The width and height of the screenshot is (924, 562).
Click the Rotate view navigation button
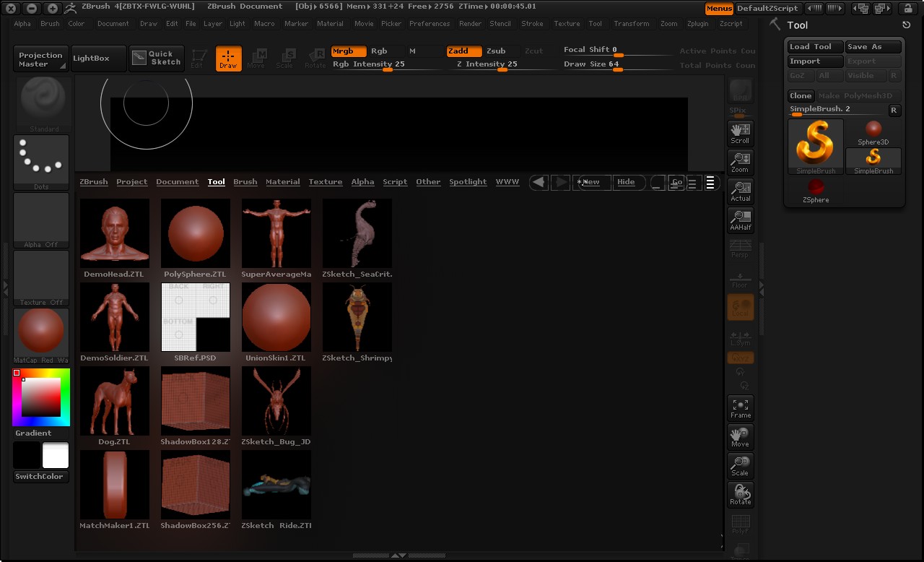(740, 494)
